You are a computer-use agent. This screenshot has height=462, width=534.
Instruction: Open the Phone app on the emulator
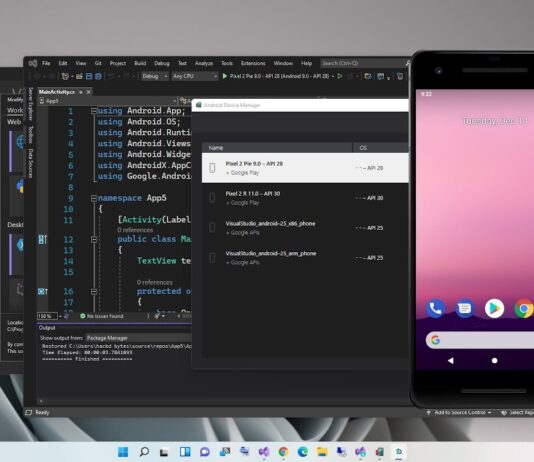click(436, 308)
